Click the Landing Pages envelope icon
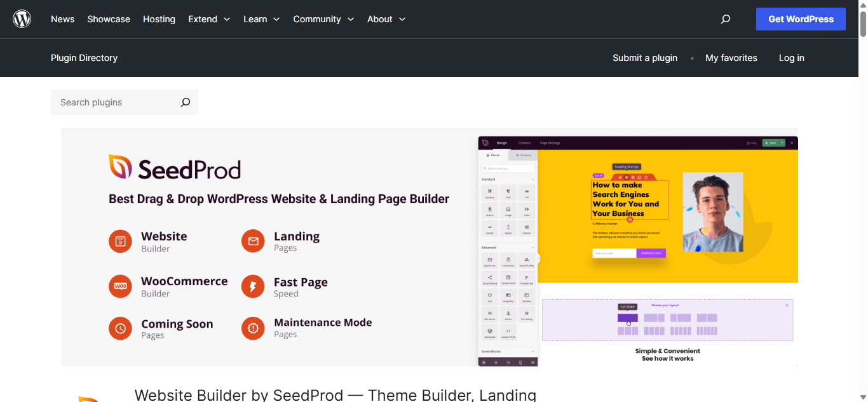The height and width of the screenshot is (402, 868). (x=253, y=241)
